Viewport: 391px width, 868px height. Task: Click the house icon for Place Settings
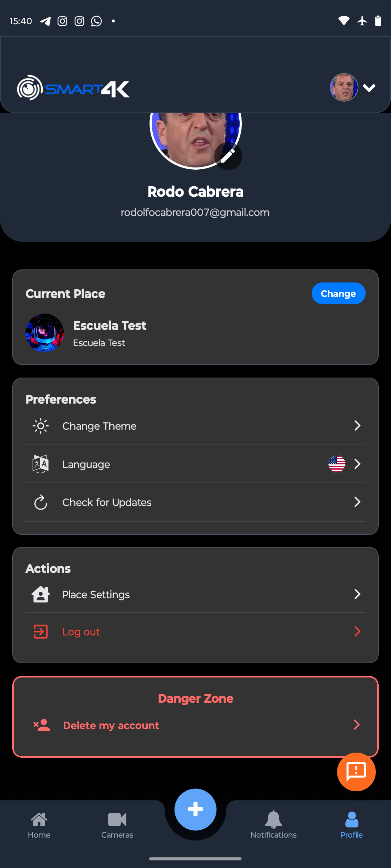(x=41, y=594)
